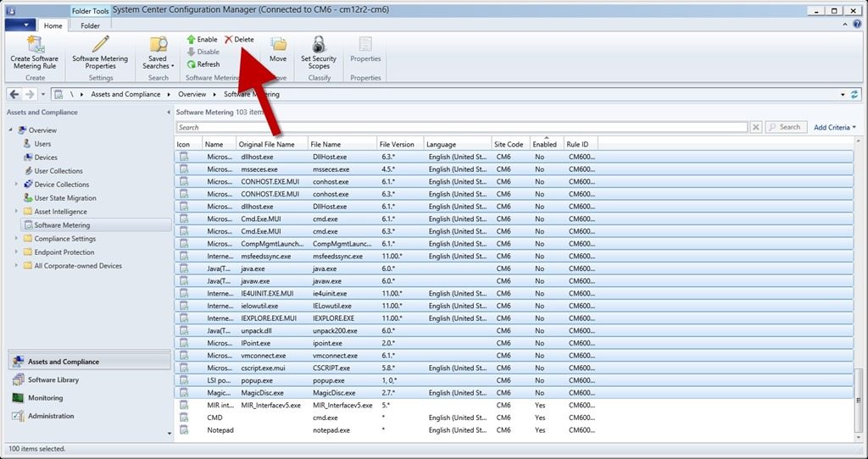Open the address bar dropdown arrow

(x=843, y=95)
